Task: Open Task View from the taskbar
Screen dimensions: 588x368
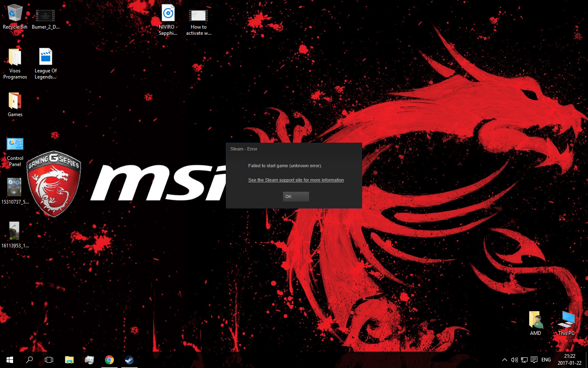Action: (49, 360)
